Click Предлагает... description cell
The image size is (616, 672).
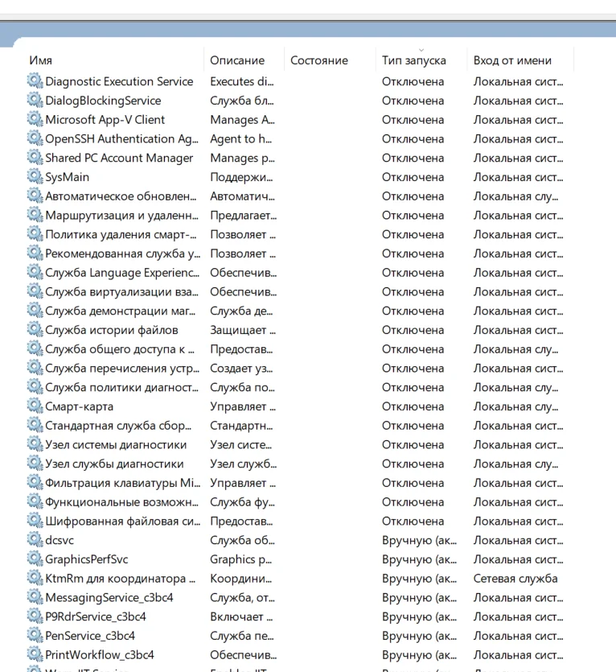[x=244, y=215]
